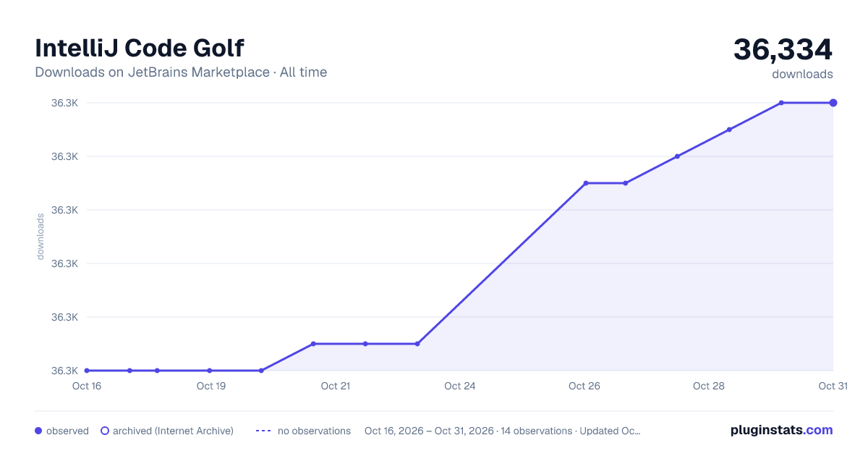
Task: Click the Oct 31 axis label
Action: [833, 386]
